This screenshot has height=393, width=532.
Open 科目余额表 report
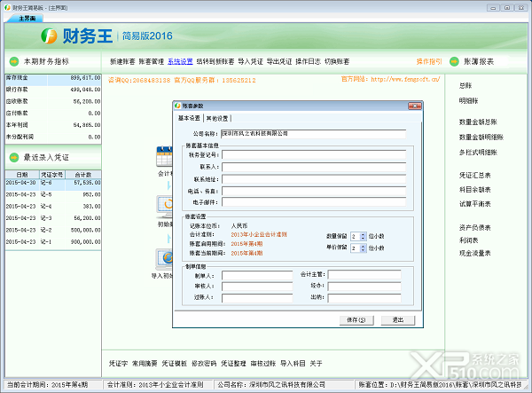(x=475, y=190)
